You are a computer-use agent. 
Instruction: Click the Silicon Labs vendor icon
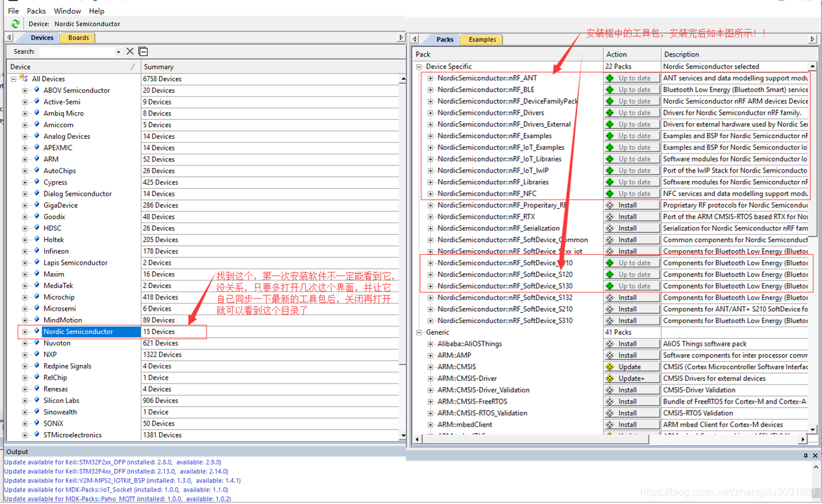(37, 401)
